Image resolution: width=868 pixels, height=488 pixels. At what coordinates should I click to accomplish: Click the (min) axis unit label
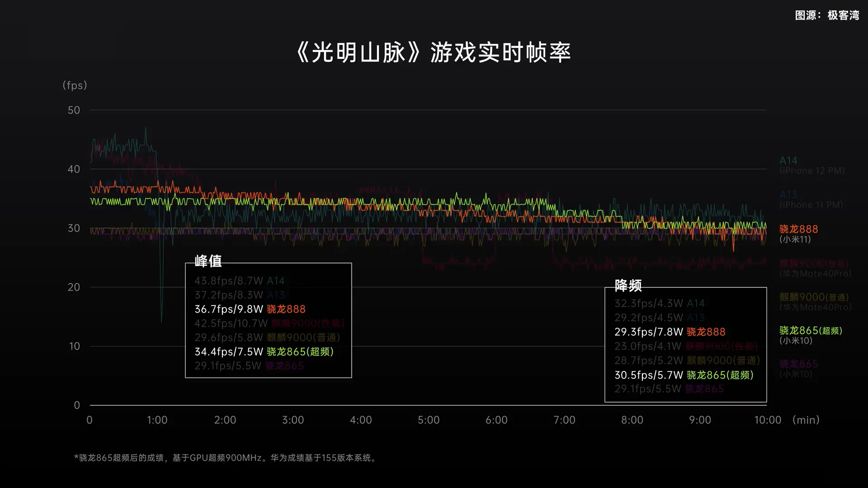coord(806,420)
